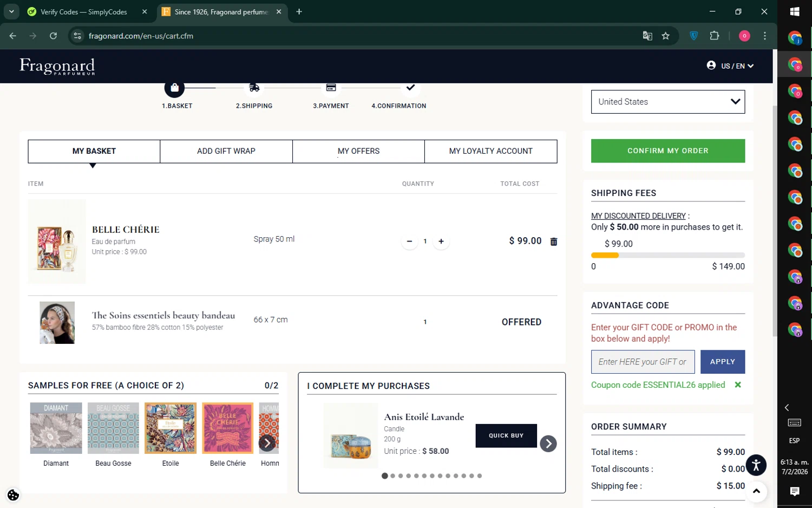Open the user account icon
The image size is (812, 508).
coord(711,66)
